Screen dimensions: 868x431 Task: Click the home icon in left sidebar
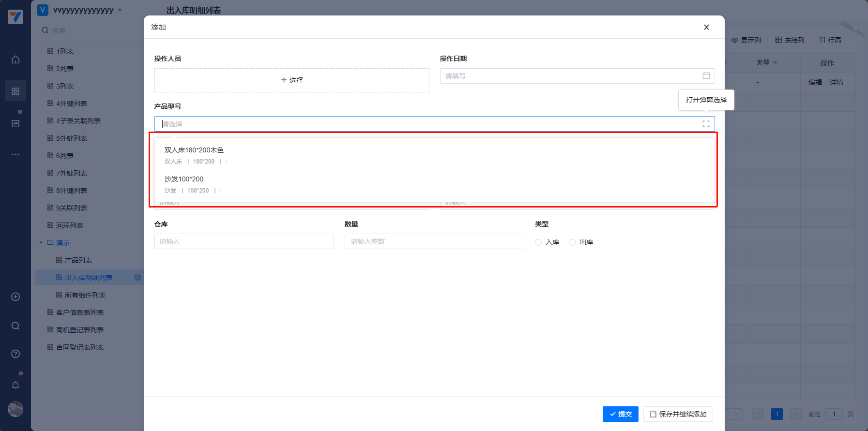(x=15, y=59)
